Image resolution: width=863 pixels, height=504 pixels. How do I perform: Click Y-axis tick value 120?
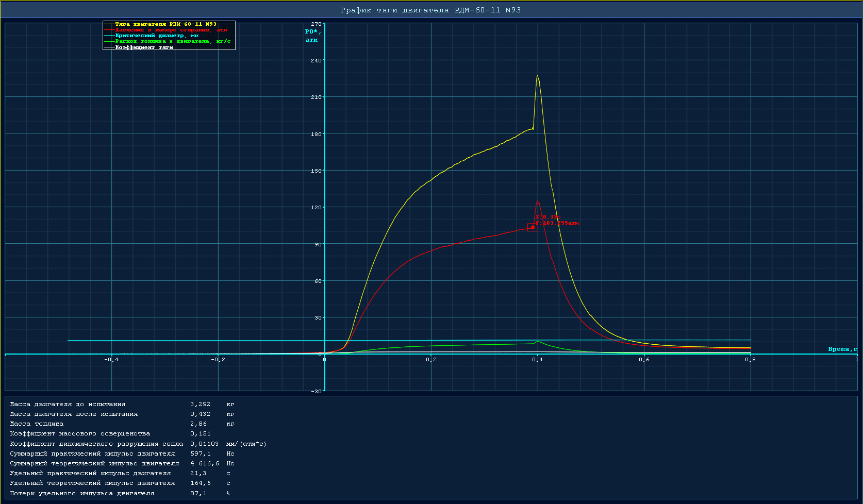316,207
